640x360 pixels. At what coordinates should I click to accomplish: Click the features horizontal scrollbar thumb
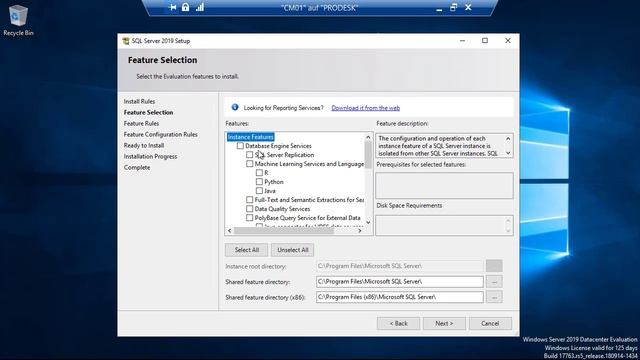point(284,231)
